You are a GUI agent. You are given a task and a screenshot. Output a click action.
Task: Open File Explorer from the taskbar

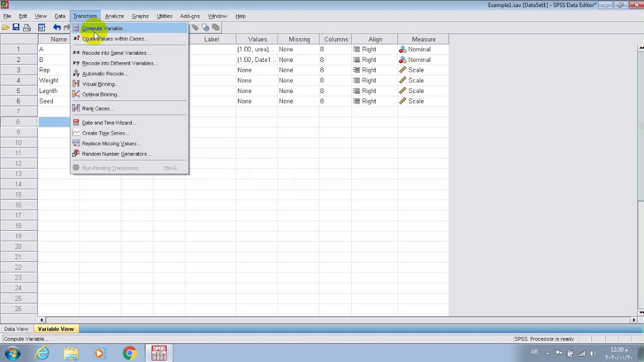71,353
